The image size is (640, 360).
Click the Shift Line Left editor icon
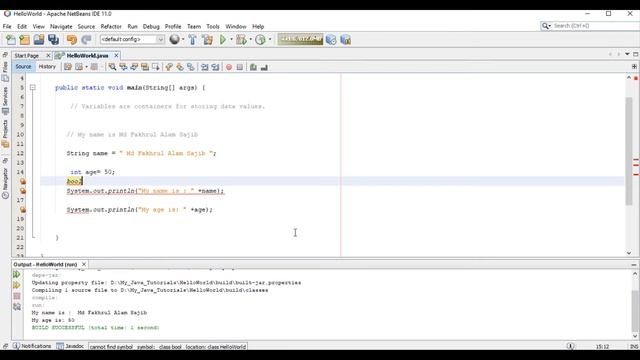[204, 67]
